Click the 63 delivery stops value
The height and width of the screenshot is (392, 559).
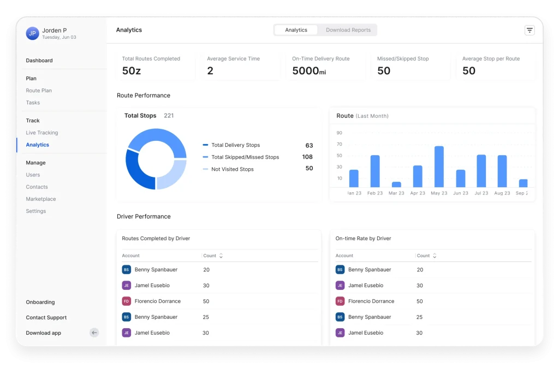tap(309, 146)
